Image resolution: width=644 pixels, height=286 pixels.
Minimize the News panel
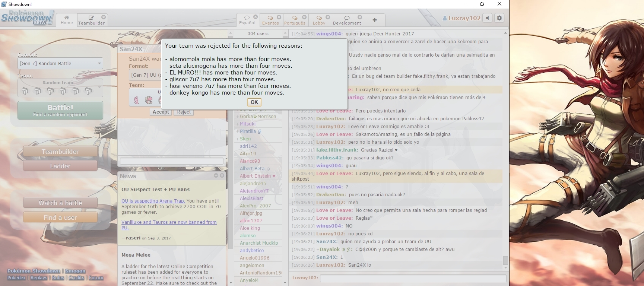pyautogui.click(x=216, y=175)
